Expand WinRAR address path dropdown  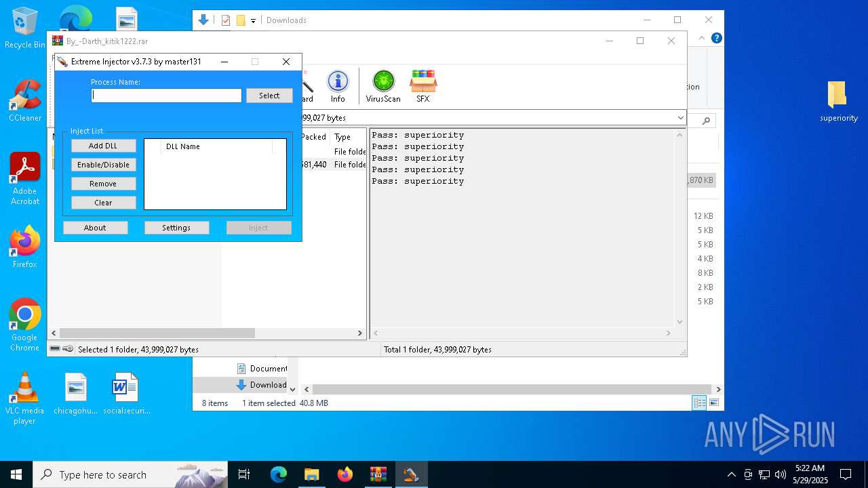point(681,118)
